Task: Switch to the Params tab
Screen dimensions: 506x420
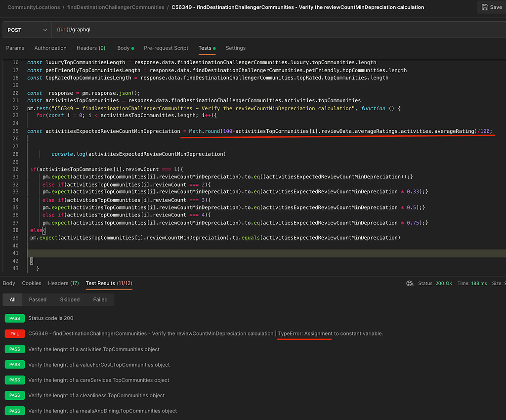Action: [x=15, y=48]
